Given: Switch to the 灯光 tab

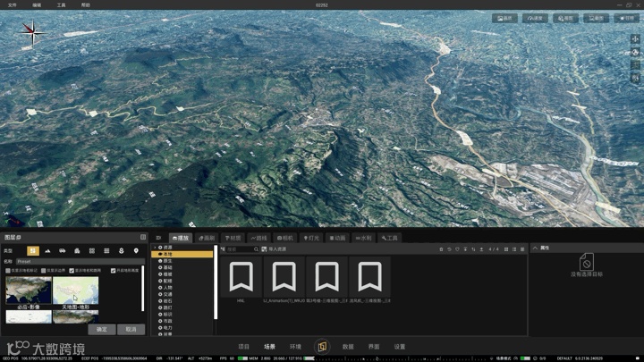Looking at the screenshot, I should [310, 239].
